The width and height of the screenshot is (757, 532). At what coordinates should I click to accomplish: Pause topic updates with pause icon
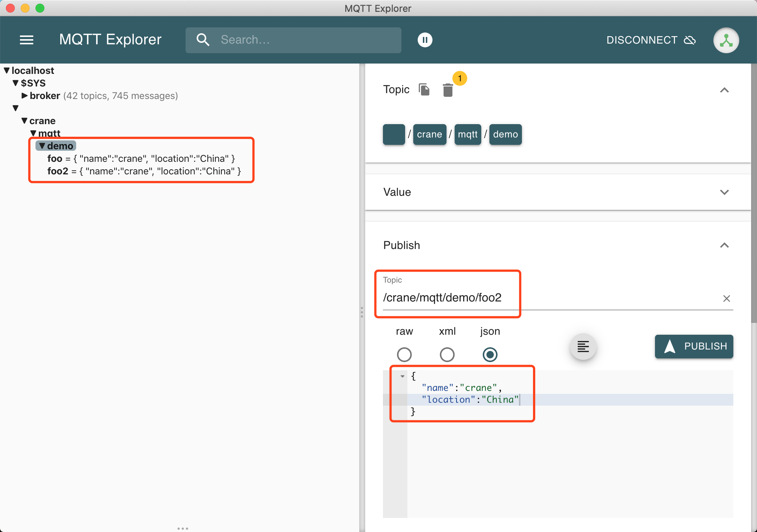pyautogui.click(x=425, y=40)
